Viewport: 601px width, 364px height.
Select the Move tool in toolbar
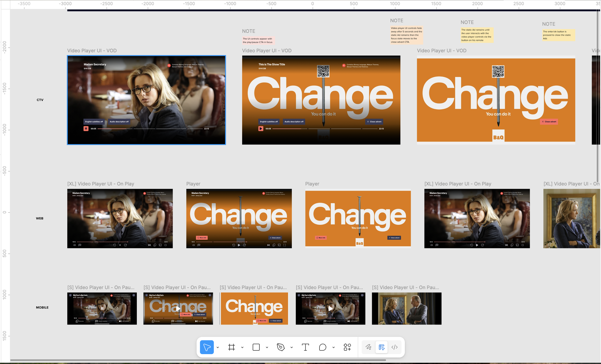point(207,347)
